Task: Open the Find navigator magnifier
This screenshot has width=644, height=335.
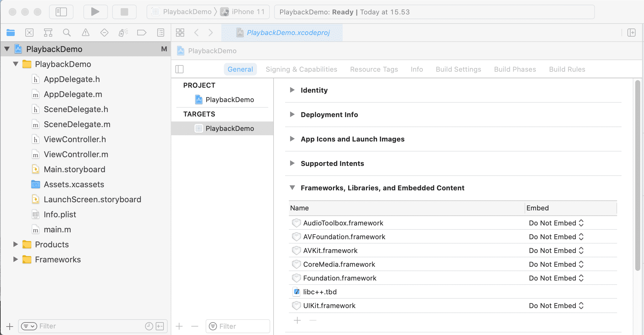Action: point(67,33)
